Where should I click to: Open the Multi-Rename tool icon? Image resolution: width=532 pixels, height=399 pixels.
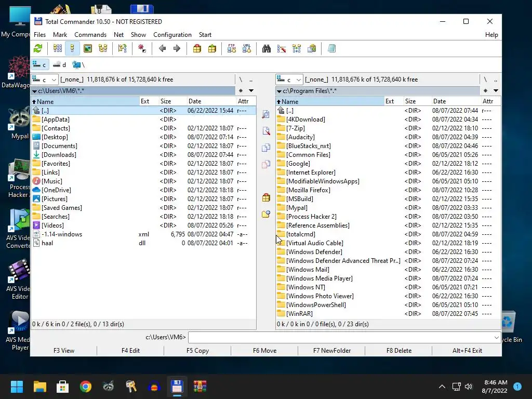281,48
